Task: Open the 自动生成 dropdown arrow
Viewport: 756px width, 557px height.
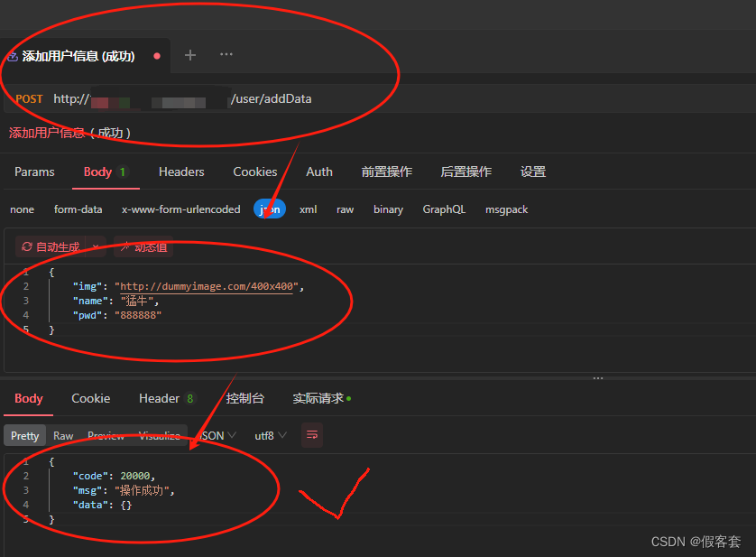Action: (96, 246)
